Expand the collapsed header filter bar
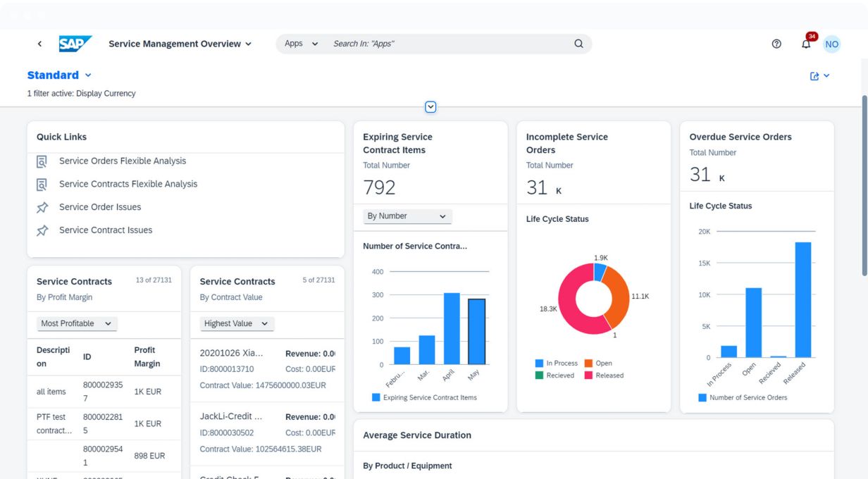 pyautogui.click(x=430, y=107)
